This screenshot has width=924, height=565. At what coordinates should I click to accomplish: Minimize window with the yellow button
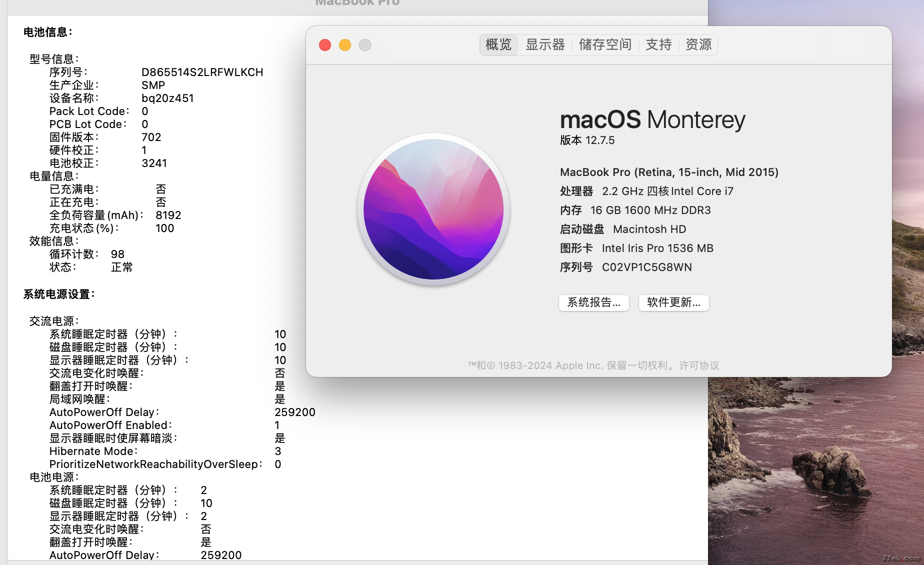345,45
